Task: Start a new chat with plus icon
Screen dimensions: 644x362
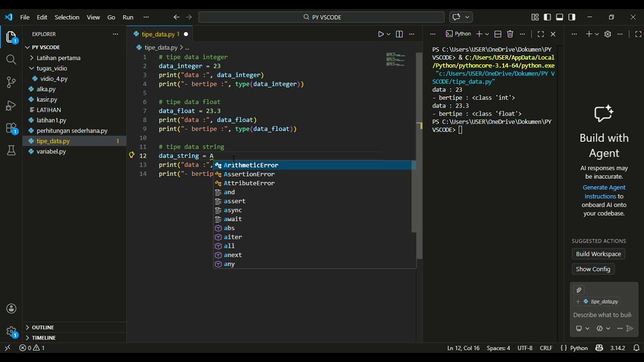Action: (589, 34)
